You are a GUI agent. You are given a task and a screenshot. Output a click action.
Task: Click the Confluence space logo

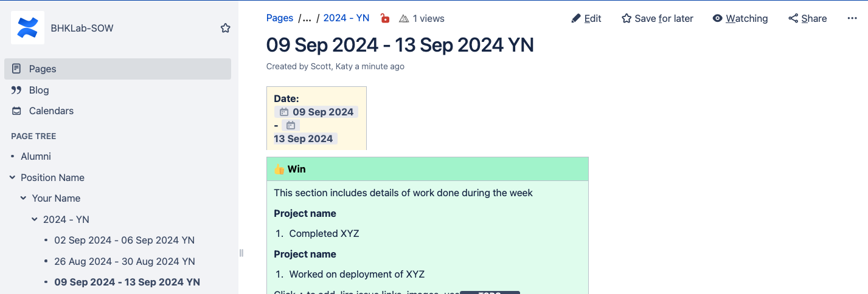(27, 28)
